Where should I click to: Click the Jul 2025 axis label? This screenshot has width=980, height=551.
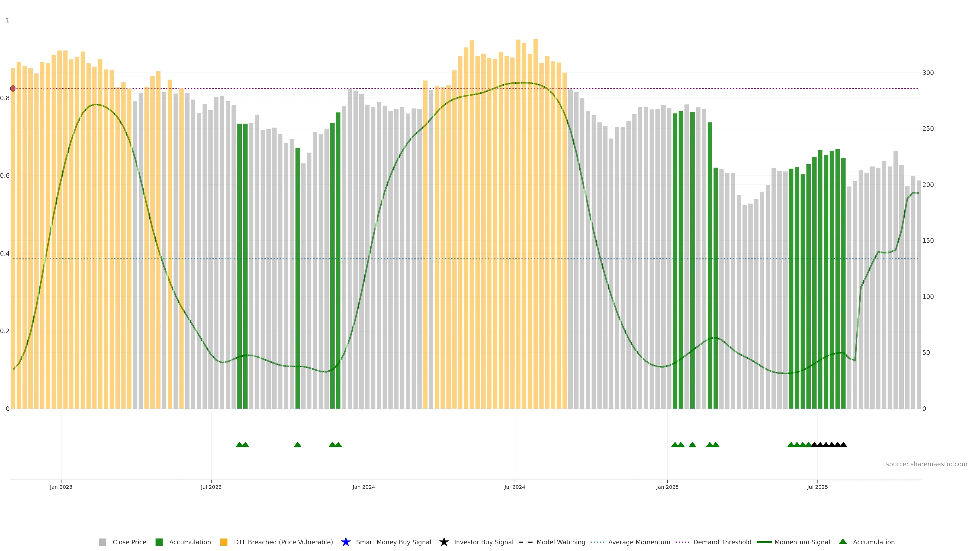817,487
